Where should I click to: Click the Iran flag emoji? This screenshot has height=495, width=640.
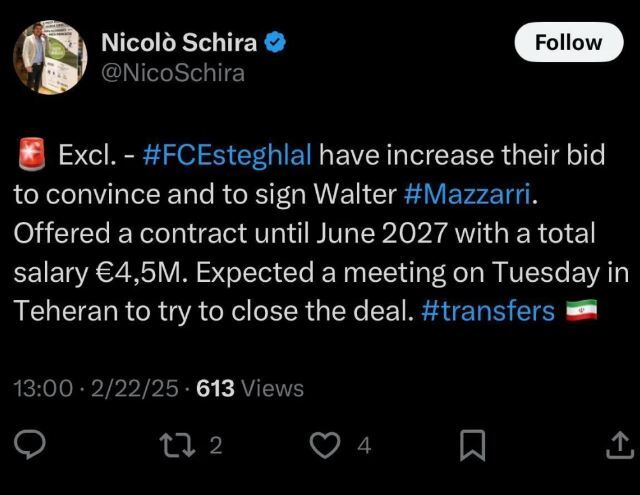click(x=582, y=311)
